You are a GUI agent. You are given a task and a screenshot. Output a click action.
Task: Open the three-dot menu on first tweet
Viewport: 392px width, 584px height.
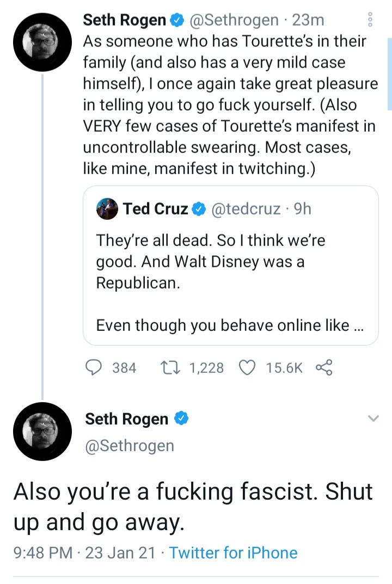pos(371,20)
